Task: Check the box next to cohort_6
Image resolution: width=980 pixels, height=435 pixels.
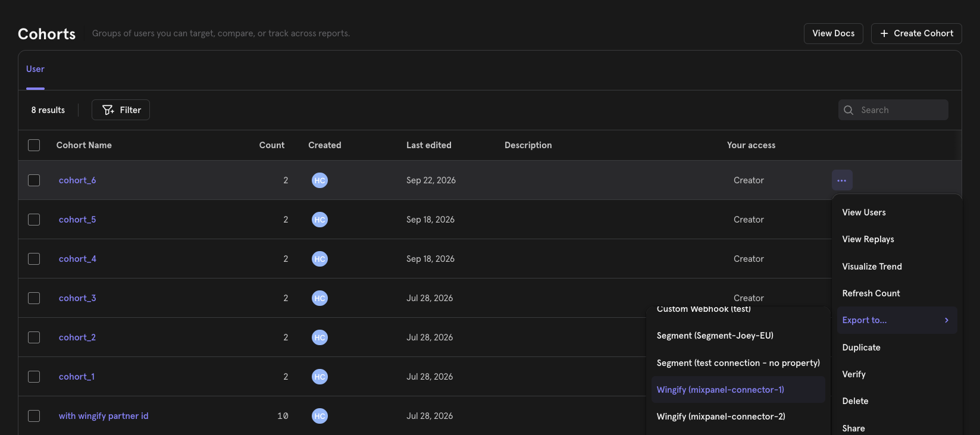Action: (34, 180)
